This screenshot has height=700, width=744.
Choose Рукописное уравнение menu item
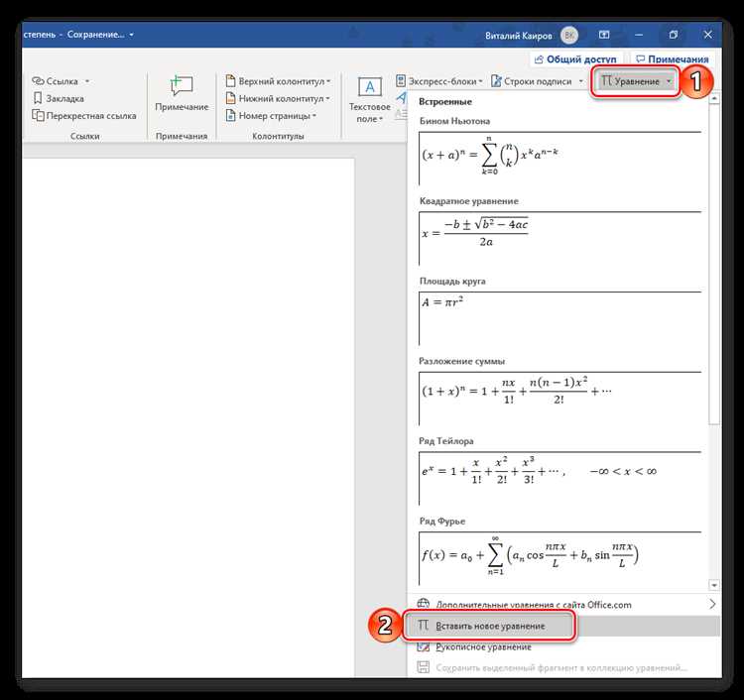tap(563, 646)
